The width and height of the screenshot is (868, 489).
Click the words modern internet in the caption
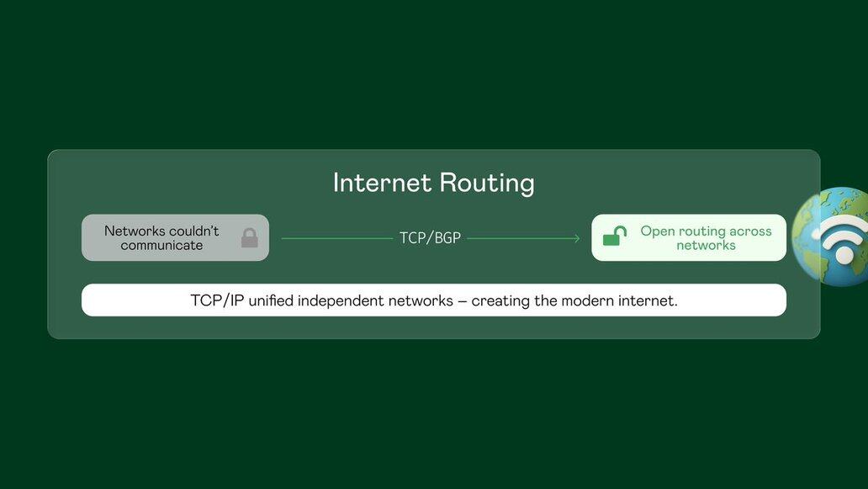coord(619,300)
